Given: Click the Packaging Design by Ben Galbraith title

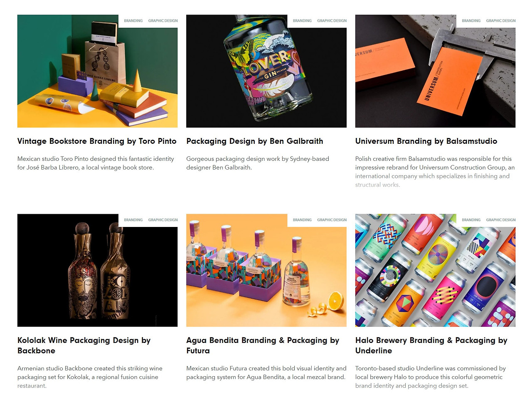Looking at the screenshot, I should (255, 141).
